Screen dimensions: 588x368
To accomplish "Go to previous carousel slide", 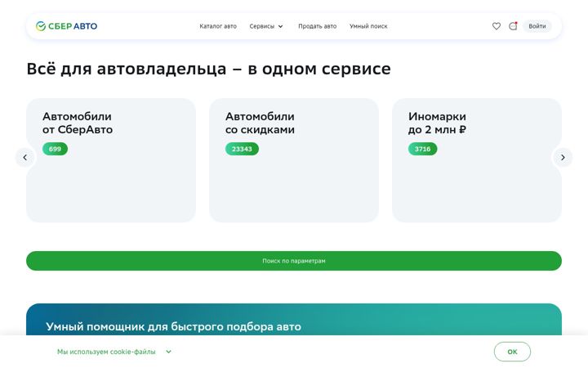I will [25, 157].
